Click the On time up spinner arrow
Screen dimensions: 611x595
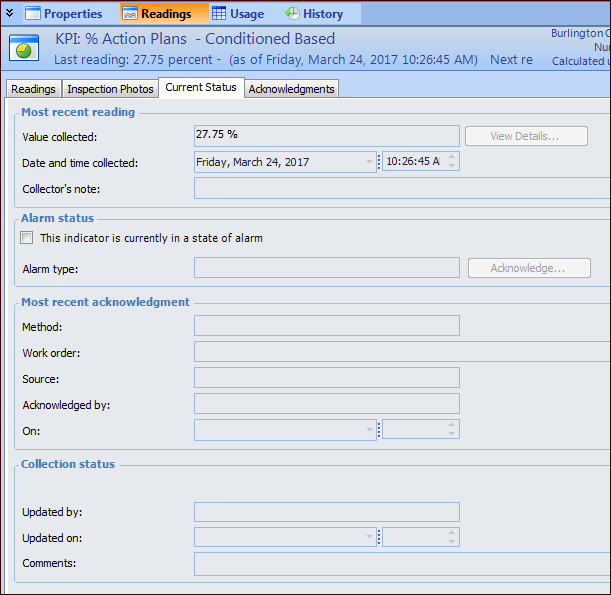[x=451, y=425]
